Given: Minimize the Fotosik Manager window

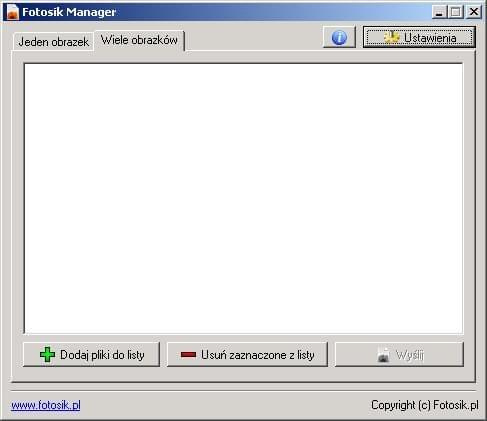Looking at the screenshot, I should 439,12.
